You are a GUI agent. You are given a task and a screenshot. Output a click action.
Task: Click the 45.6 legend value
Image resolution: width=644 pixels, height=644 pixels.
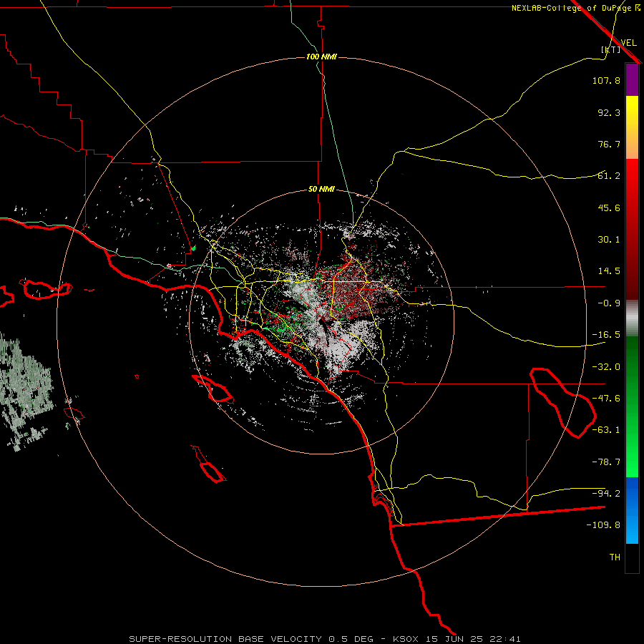tap(609, 208)
